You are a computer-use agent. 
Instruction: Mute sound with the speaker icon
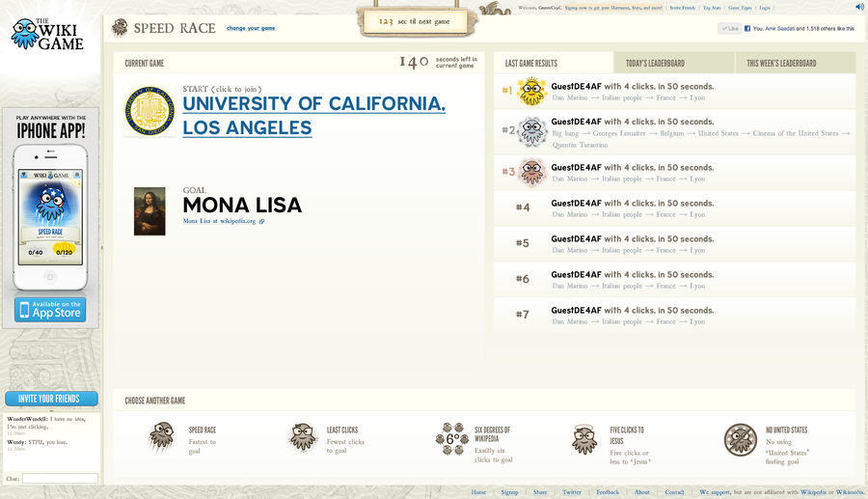(x=859, y=7)
